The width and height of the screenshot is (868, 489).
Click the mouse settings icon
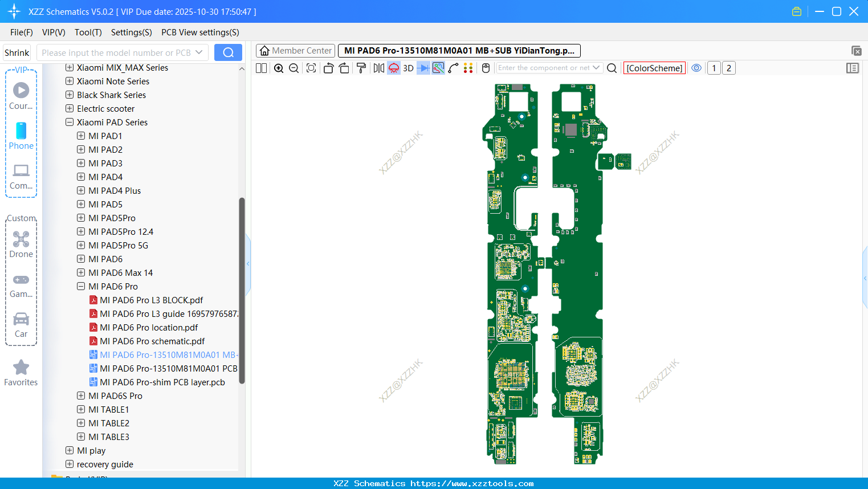pos(486,68)
